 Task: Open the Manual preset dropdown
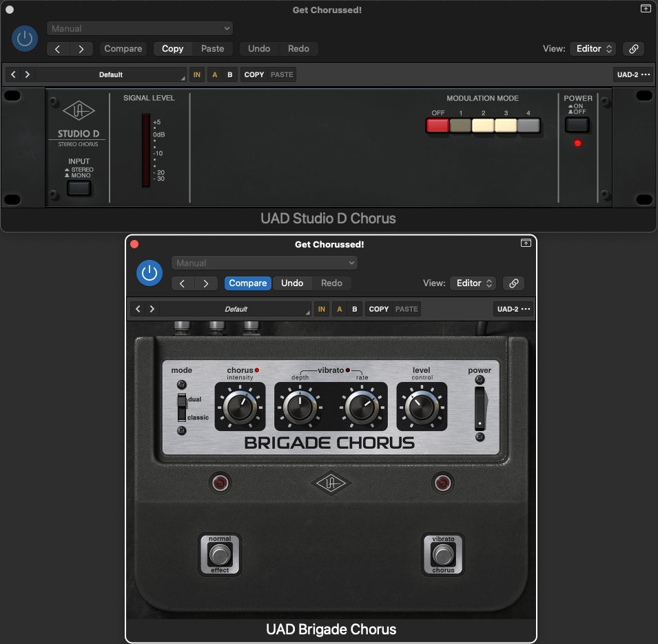coord(139,28)
